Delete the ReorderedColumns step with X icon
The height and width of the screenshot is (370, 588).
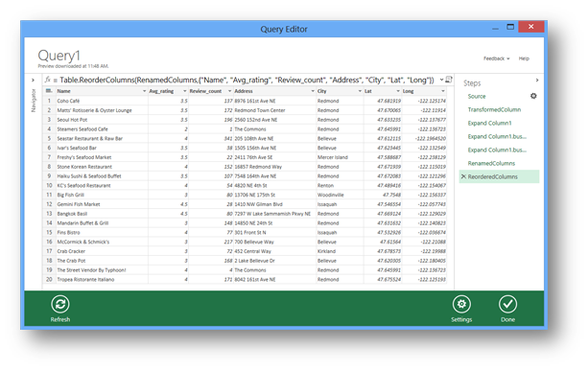pos(463,176)
